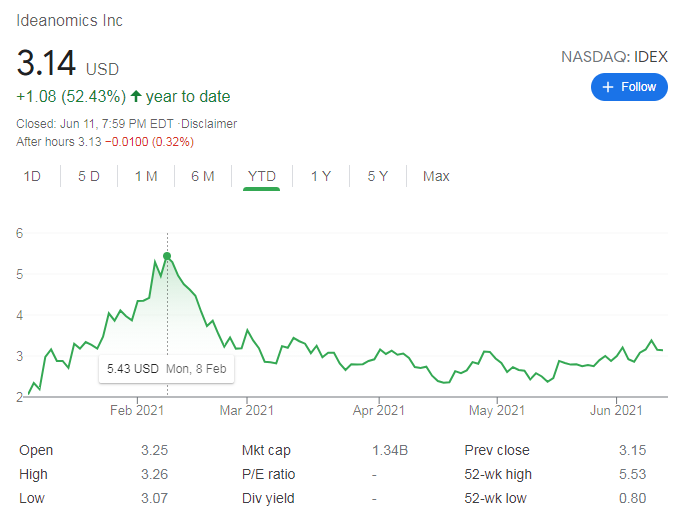This screenshot has width=684, height=524.
Task: Click the P/E ratio label
Action: point(268,474)
